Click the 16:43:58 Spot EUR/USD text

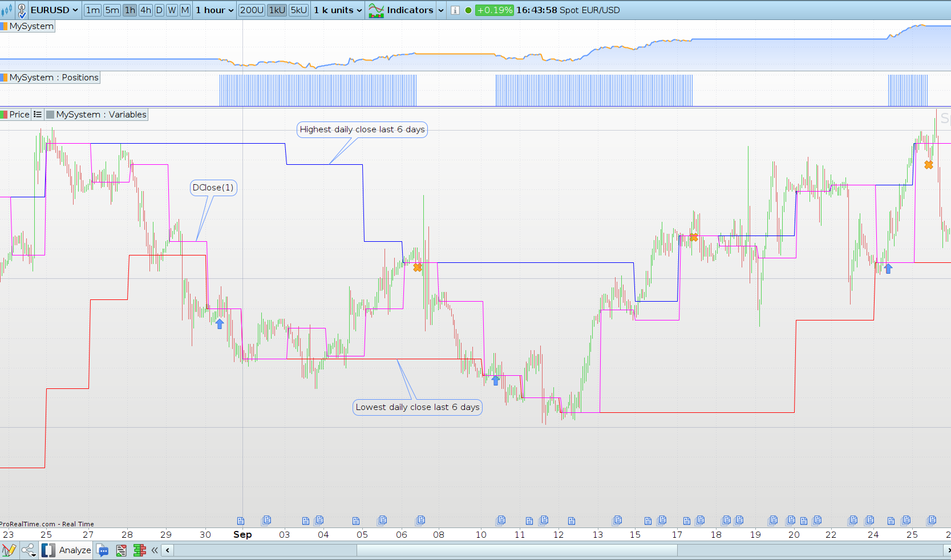click(x=568, y=10)
